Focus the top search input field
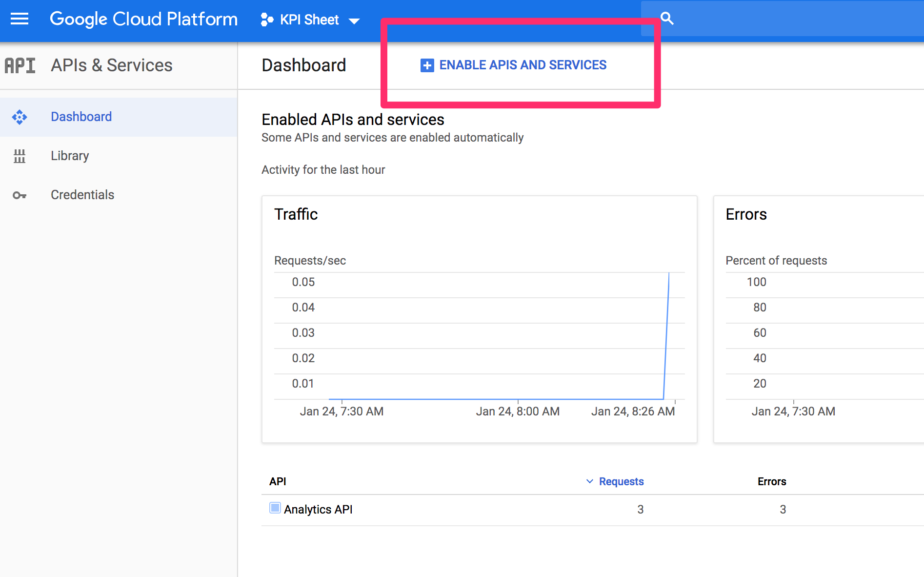Image resolution: width=924 pixels, height=577 pixels. pos(783,19)
